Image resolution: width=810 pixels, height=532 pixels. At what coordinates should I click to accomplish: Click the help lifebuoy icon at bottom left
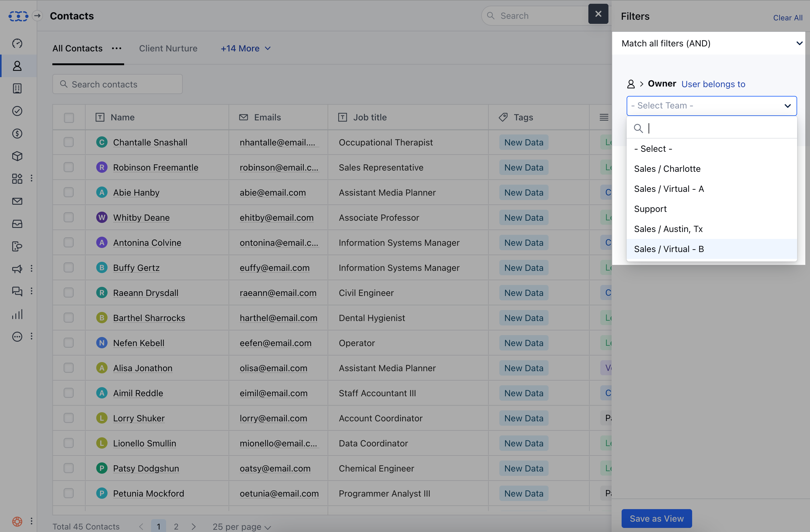click(x=17, y=521)
